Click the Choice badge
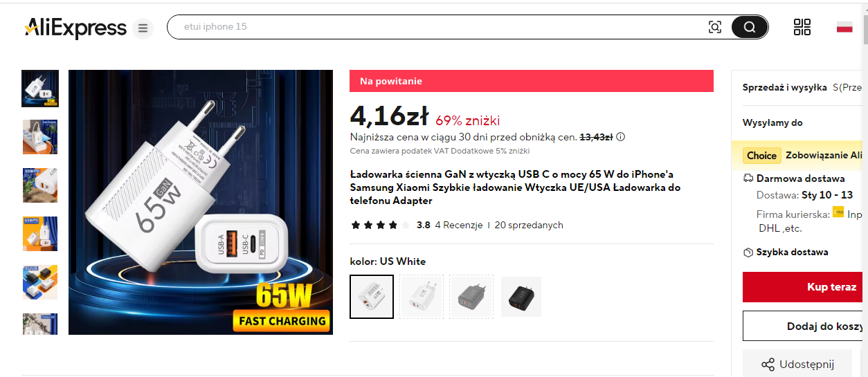This screenshot has width=868, height=377. point(762,156)
